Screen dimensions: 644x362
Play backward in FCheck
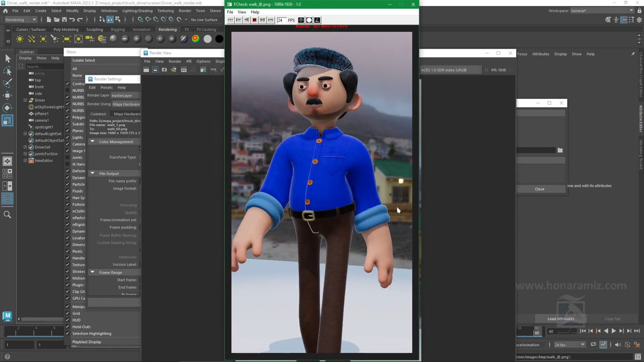coord(247,20)
